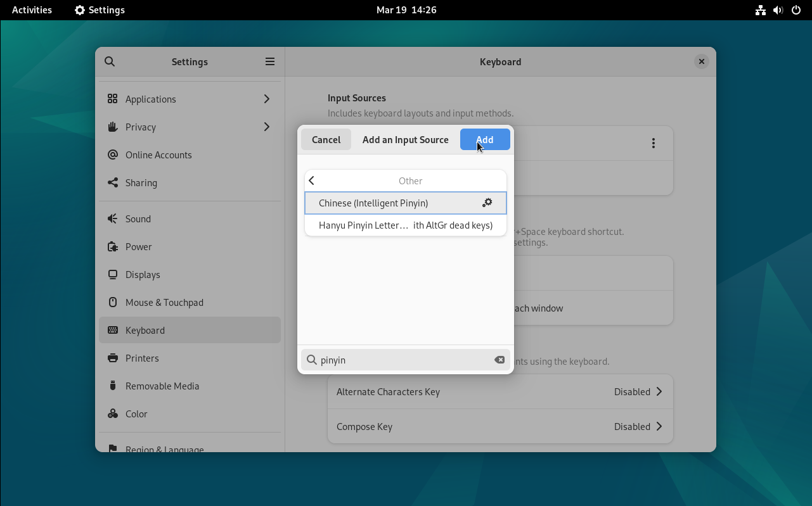Open the Settings hamburger menu
Image resolution: width=812 pixels, height=506 pixels.
tap(270, 61)
